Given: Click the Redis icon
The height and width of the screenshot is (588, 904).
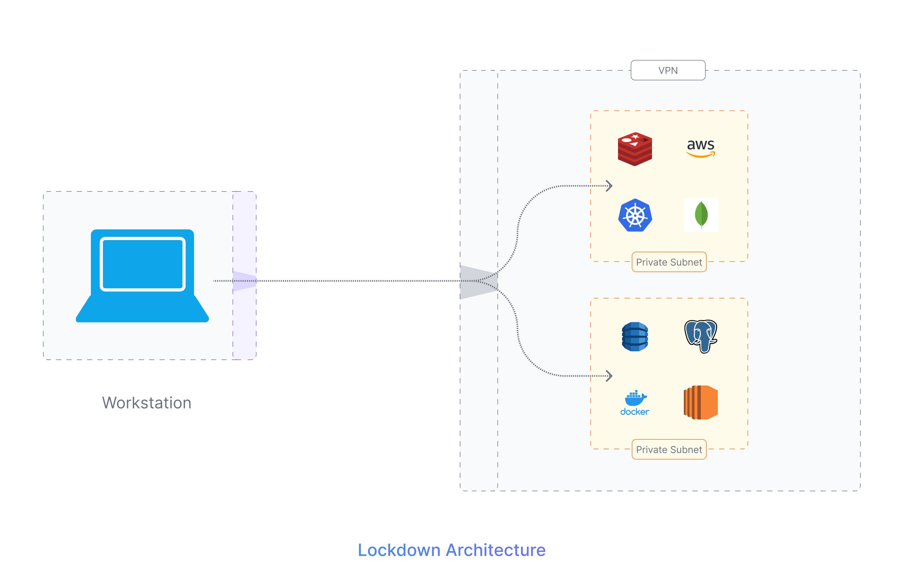Looking at the screenshot, I should pos(635,149).
